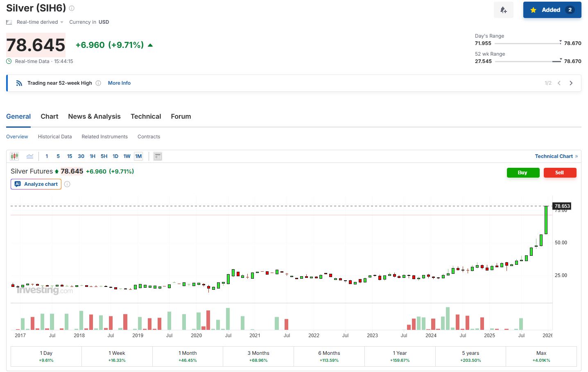This screenshot has height=372, width=588.
Task: Set chart interval to 1 minute
Action: pyautogui.click(x=47, y=156)
